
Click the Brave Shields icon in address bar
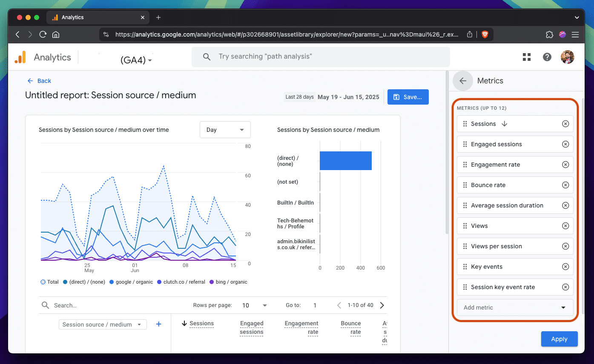(485, 34)
